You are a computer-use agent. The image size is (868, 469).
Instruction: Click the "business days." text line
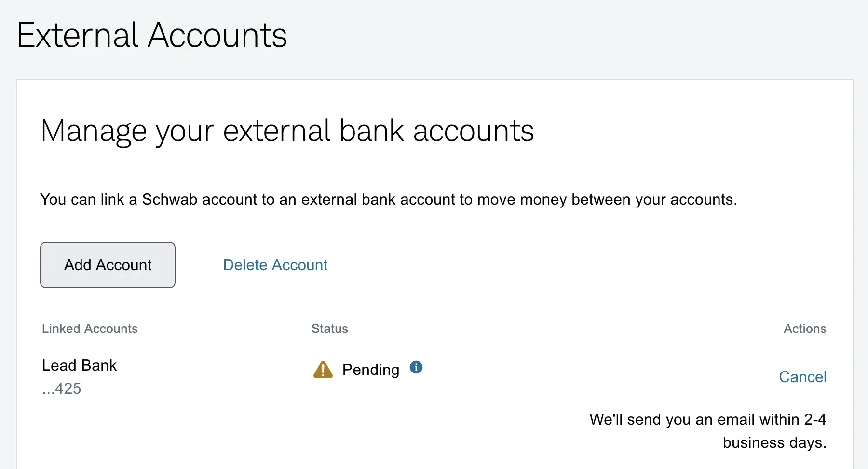[x=774, y=442]
